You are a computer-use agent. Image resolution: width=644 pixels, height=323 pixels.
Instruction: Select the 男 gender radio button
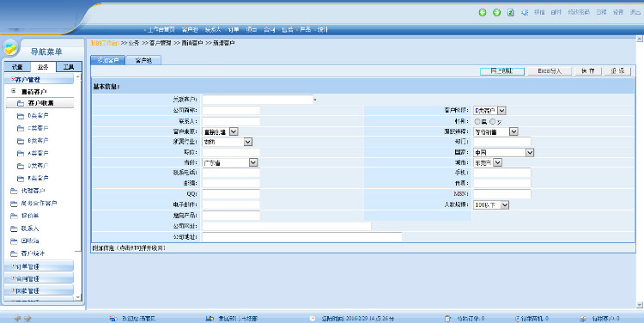[x=477, y=122]
